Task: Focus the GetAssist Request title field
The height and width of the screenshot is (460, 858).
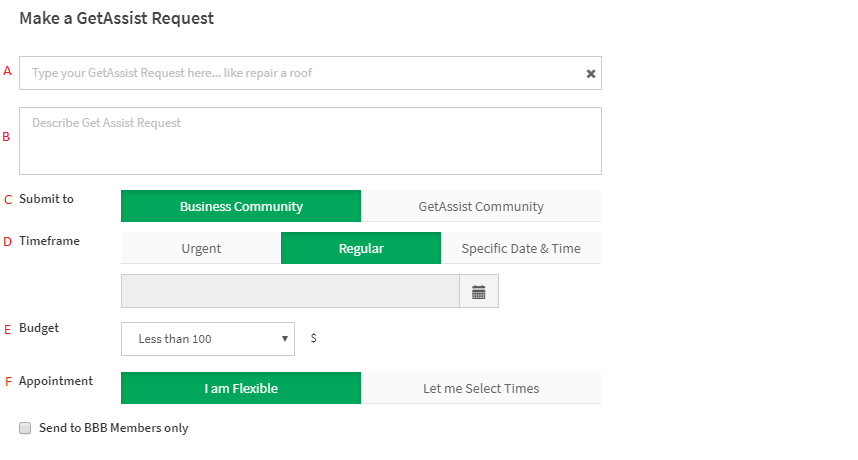Action: click(x=310, y=73)
